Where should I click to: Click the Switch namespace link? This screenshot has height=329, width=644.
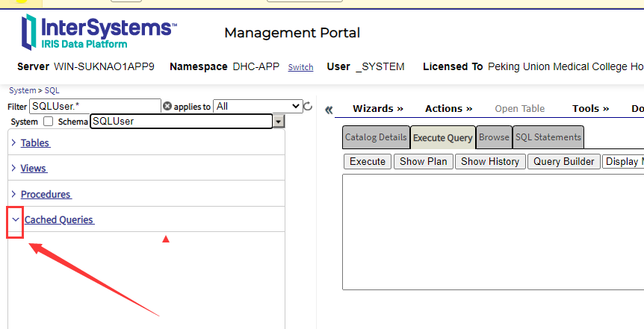pos(300,67)
